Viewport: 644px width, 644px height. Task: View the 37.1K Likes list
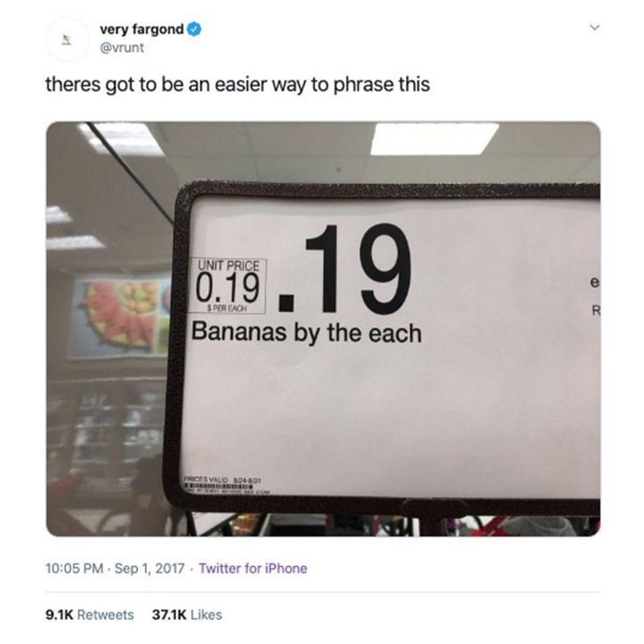point(187,614)
